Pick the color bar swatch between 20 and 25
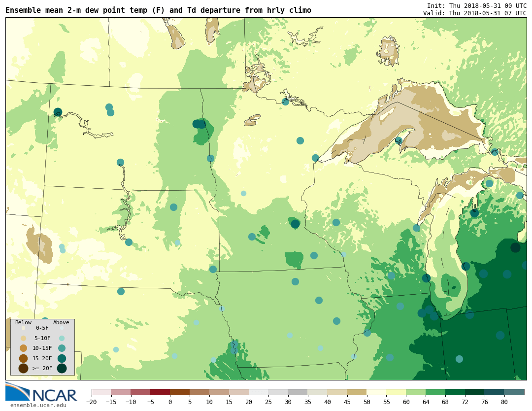The image size is (532, 411). (259, 392)
